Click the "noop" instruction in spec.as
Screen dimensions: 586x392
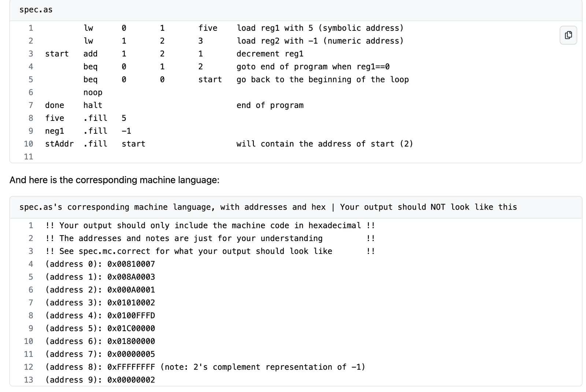pyautogui.click(x=93, y=93)
